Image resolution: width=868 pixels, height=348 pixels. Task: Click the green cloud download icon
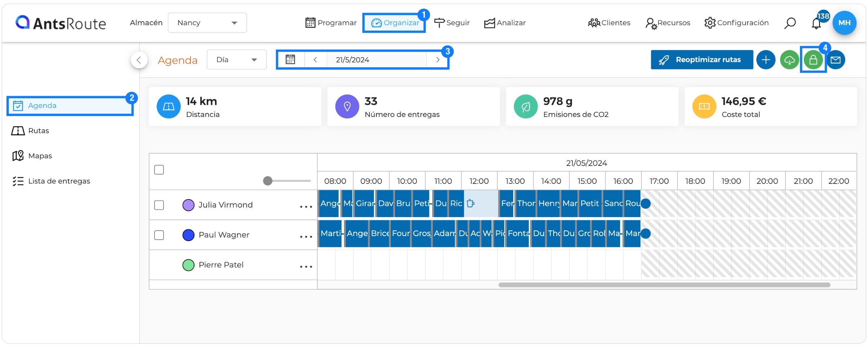click(789, 60)
